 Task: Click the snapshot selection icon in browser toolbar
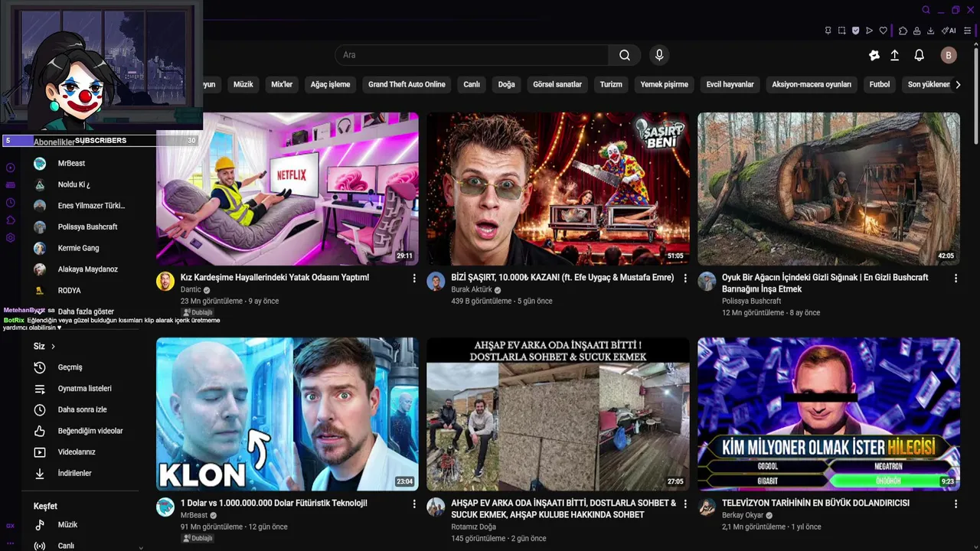click(x=841, y=31)
